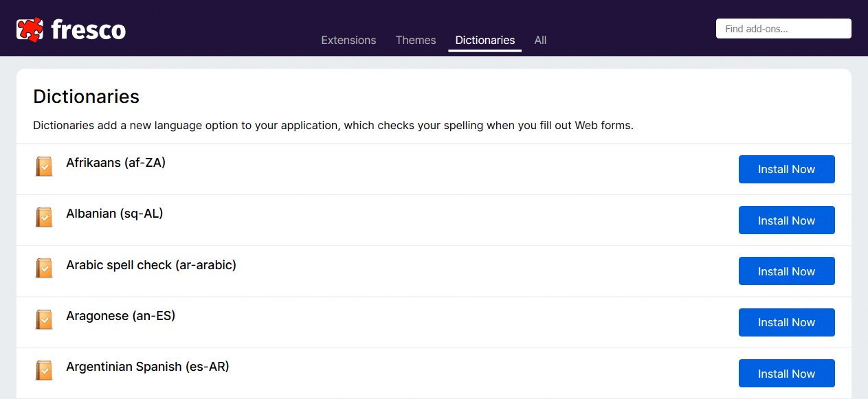Screen dimensions: 868x399
Task: Click the Afrikaans dictionary book icon
Action: point(44,167)
